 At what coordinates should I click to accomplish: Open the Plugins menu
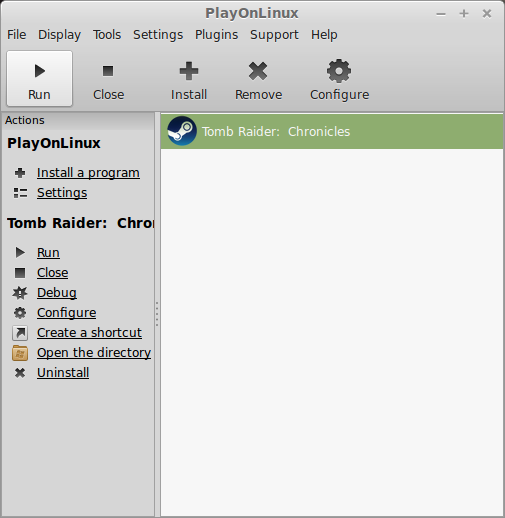216,35
